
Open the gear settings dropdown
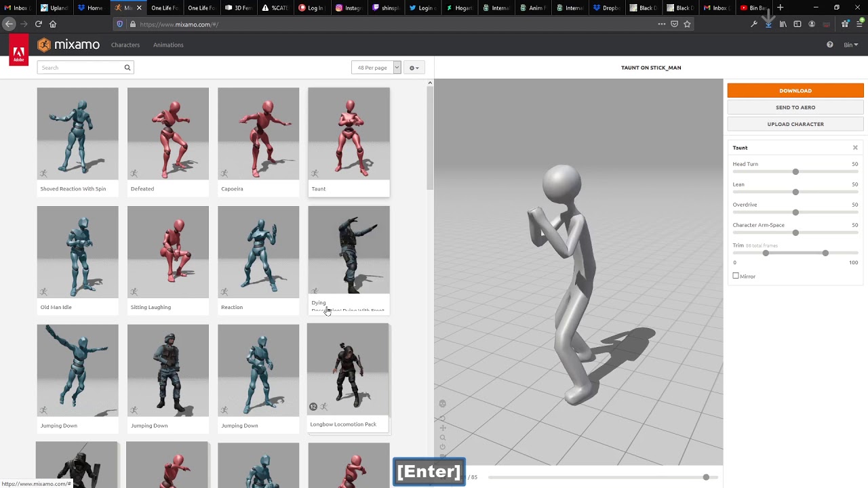tap(414, 68)
